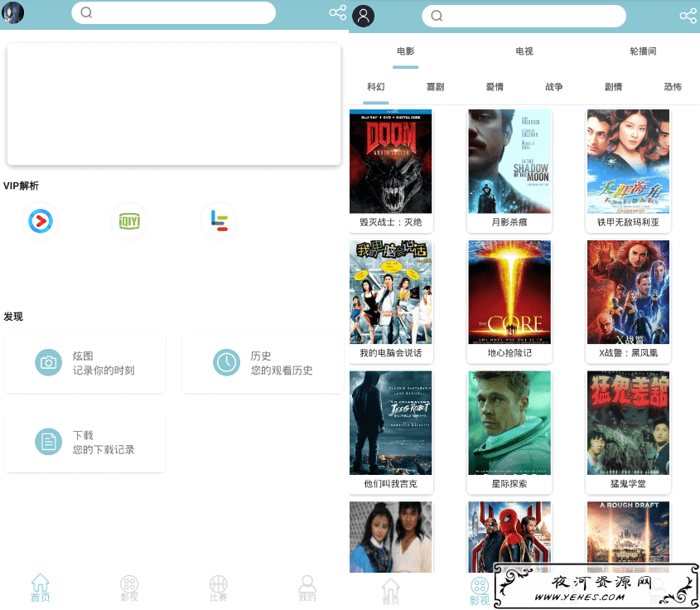Open the A Rough Draft movie poster
700x610 pixels.
click(x=628, y=532)
